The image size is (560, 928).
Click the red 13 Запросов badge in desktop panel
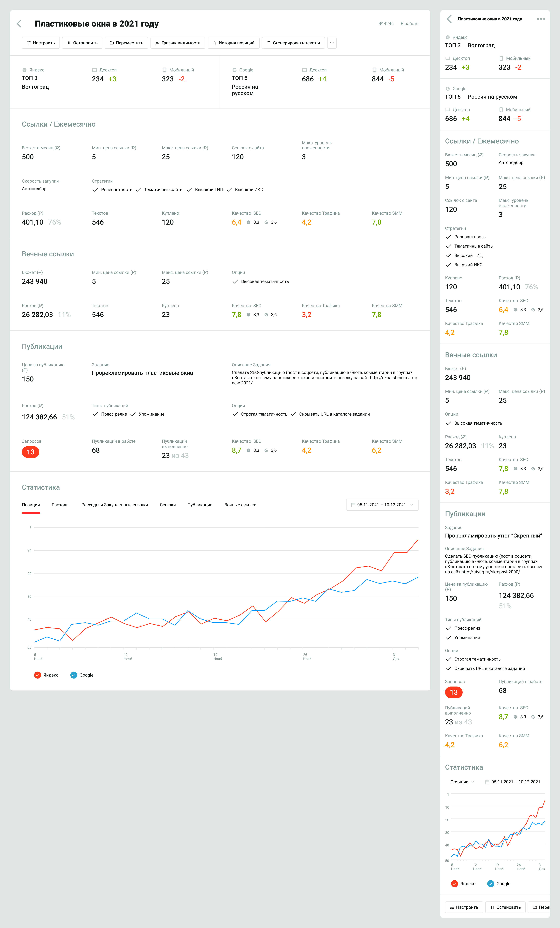pyautogui.click(x=30, y=452)
